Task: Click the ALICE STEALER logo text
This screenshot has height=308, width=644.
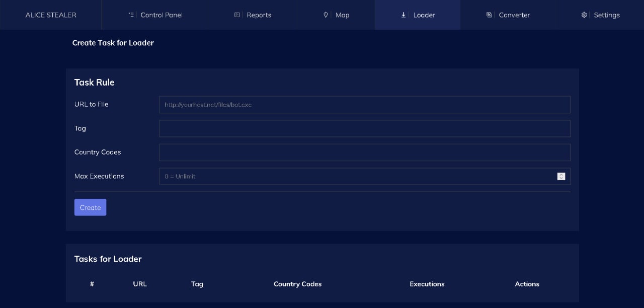Action: click(51, 15)
